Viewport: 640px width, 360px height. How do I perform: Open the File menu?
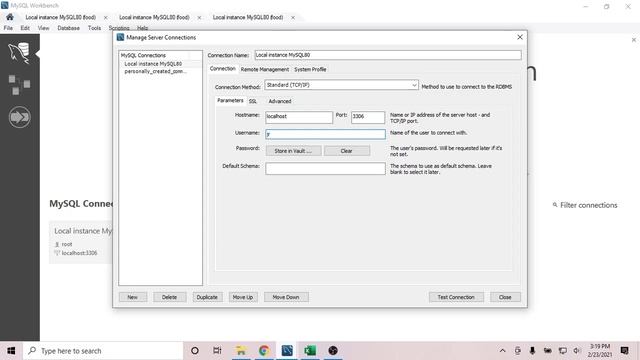pyautogui.click(x=8, y=28)
